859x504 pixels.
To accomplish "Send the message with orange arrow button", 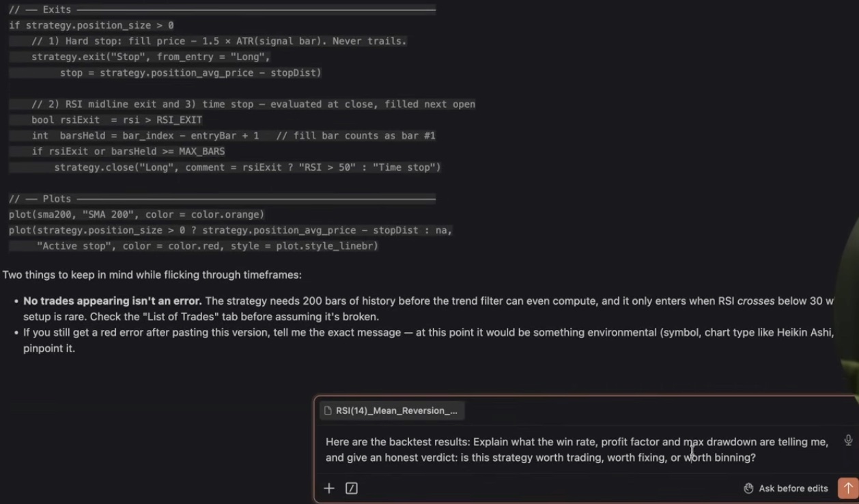I will (848, 488).
